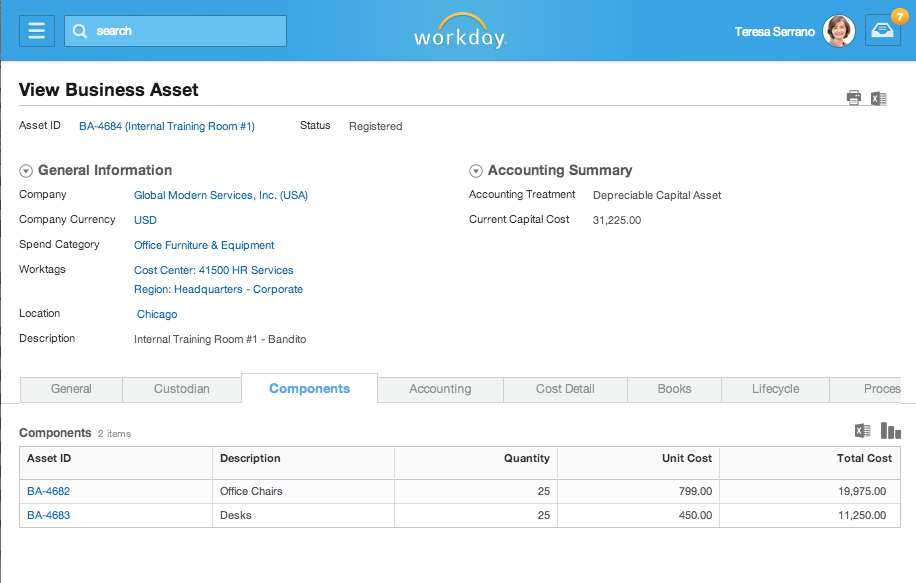Print the business asset page
916x583 pixels.
coord(853,97)
